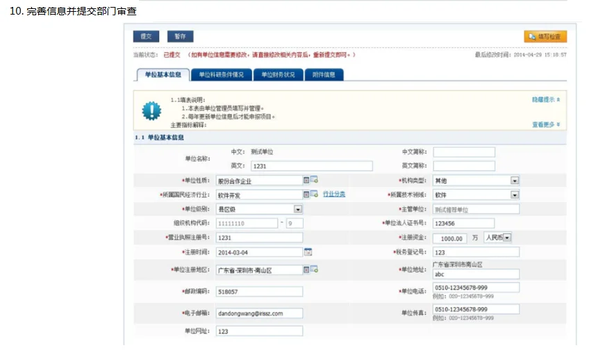
Task: Open the 注册时间 calendar picker icon
Action: click(308, 251)
